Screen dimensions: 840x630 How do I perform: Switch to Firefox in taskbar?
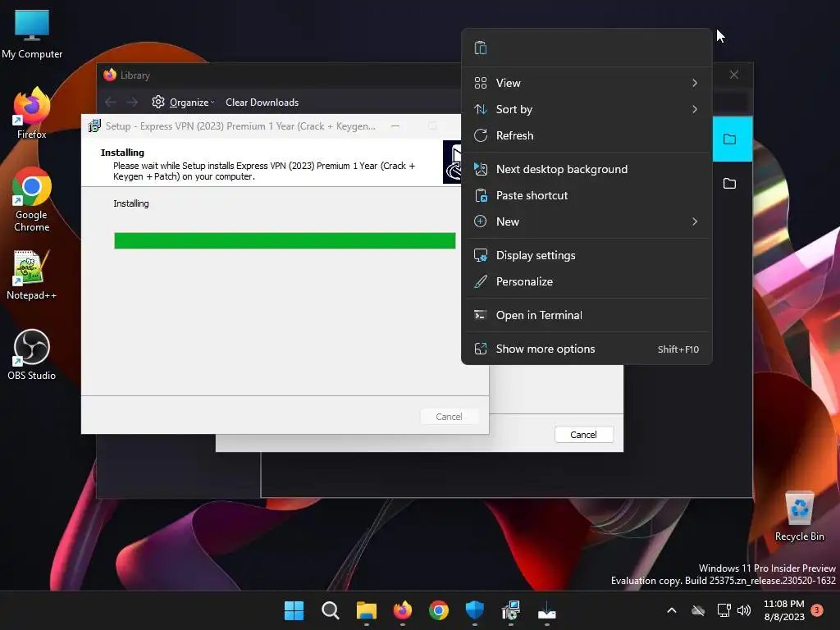point(403,610)
